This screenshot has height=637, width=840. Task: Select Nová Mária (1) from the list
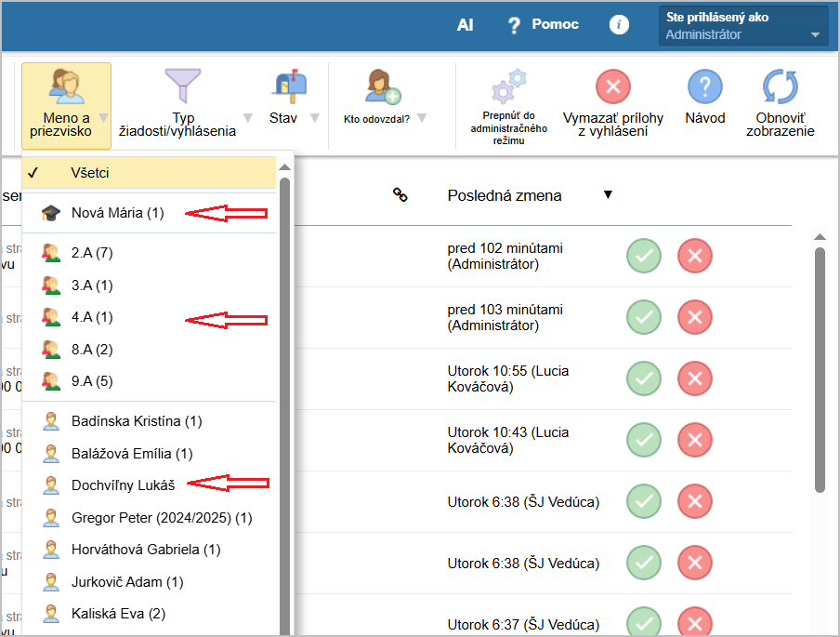coord(117,213)
